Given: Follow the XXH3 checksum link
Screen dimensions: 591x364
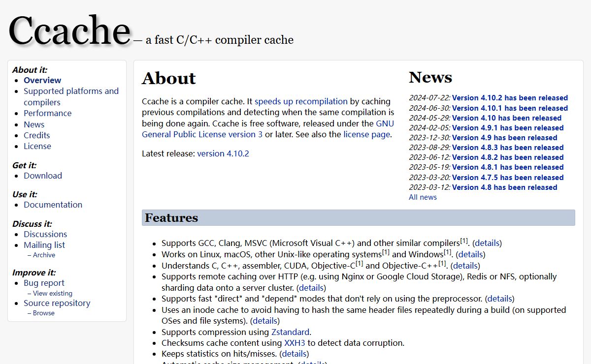Looking at the screenshot, I should (295, 343).
